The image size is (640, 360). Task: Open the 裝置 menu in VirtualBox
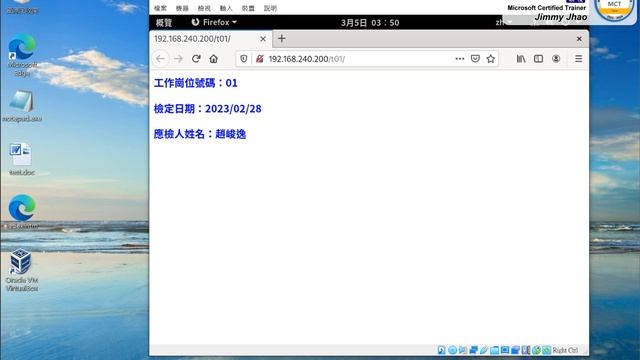(248, 8)
